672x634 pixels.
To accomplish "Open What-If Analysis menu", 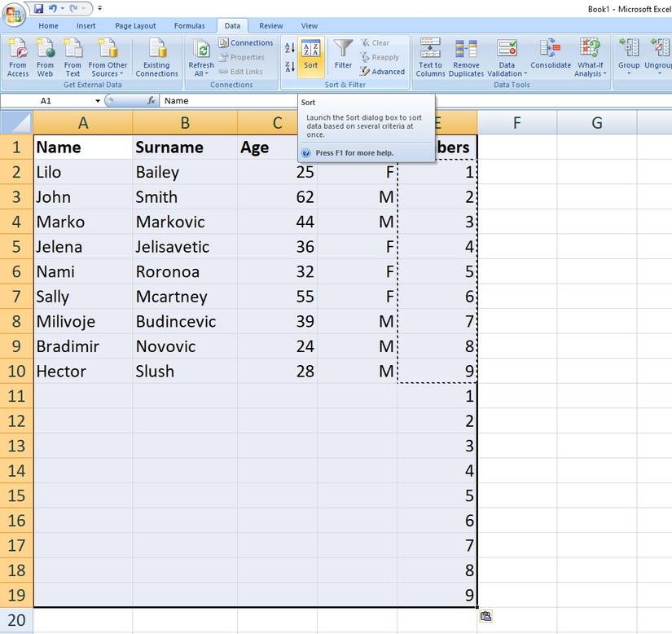I will (x=591, y=57).
